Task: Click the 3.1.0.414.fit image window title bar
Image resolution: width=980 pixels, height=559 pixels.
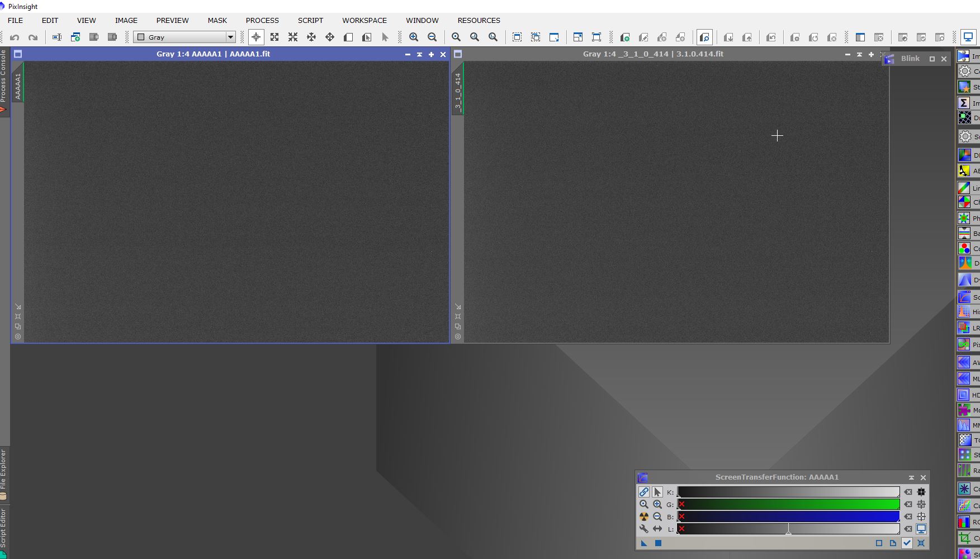Action: [x=652, y=54]
